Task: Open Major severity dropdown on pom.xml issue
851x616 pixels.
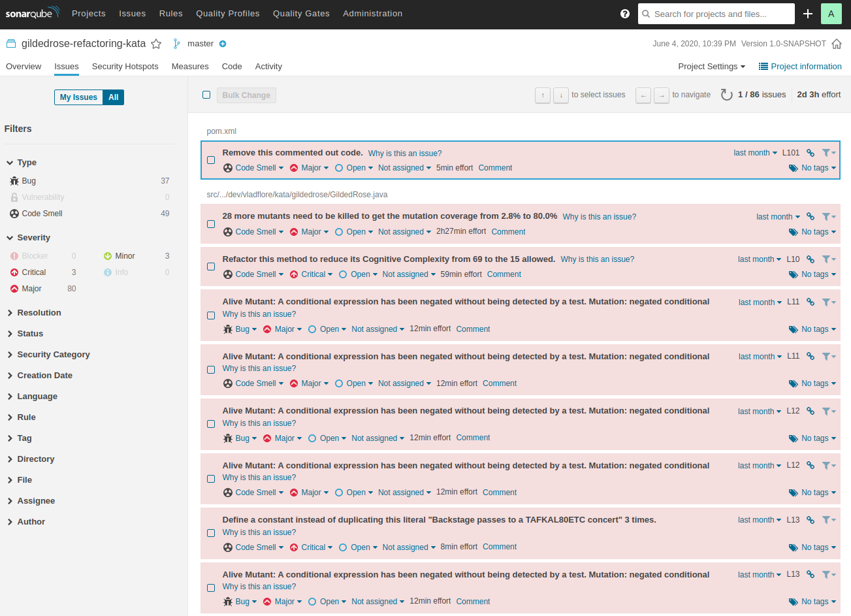Action: tap(309, 168)
